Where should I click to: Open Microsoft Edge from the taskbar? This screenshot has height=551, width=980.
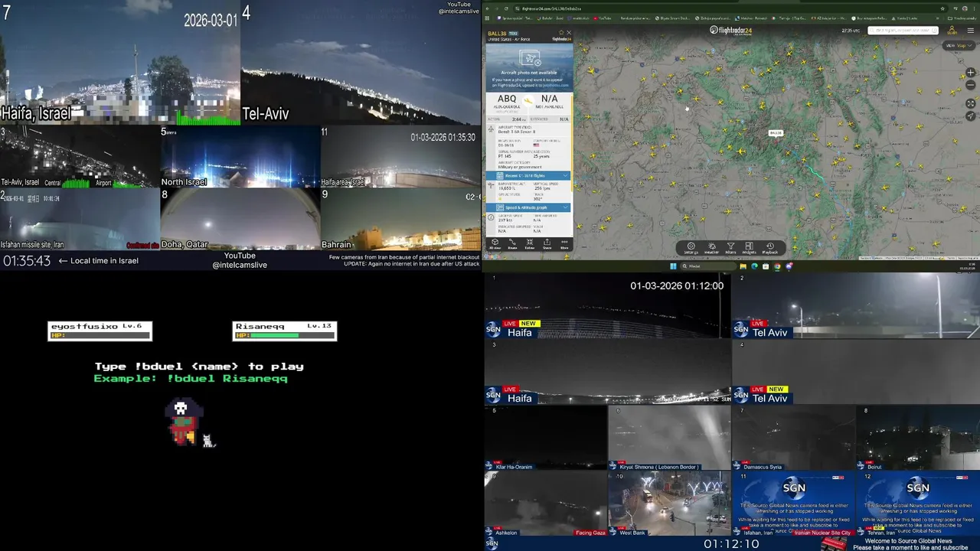(x=754, y=266)
